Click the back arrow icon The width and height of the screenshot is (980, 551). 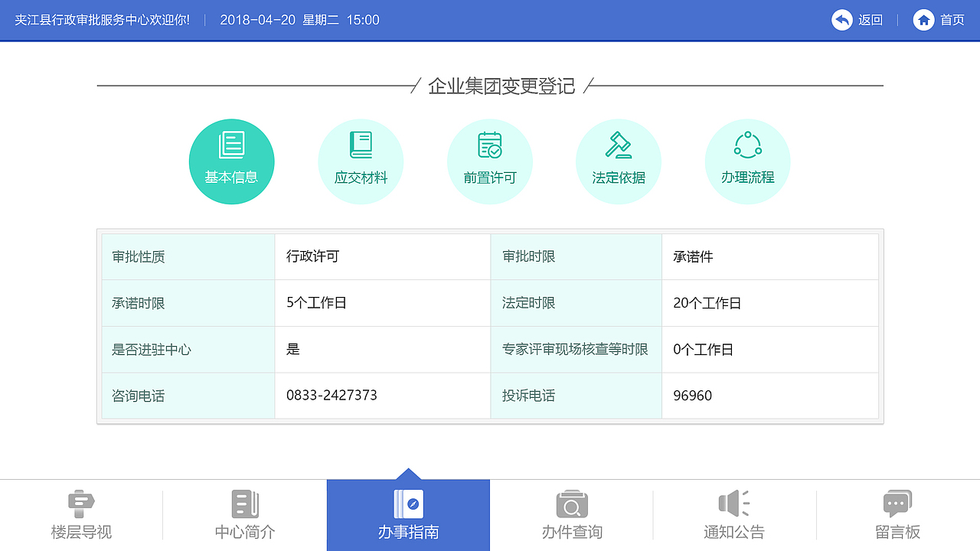click(842, 20)
